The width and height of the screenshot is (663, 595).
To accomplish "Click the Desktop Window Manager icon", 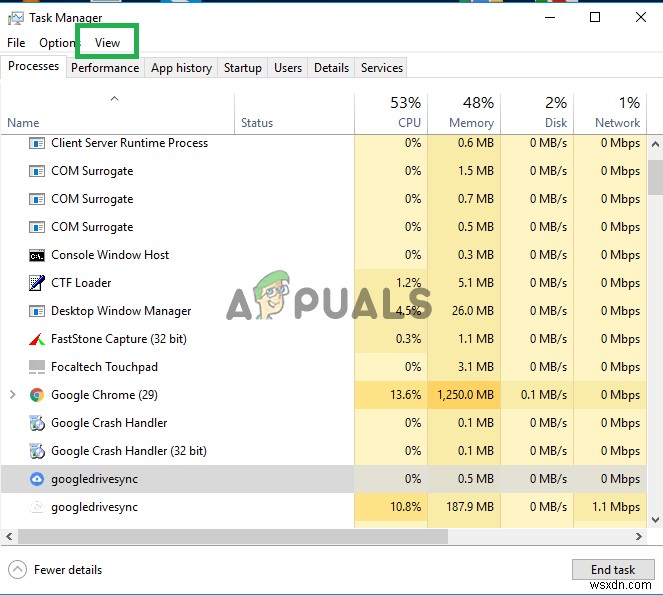I will (x=37, y=312).
